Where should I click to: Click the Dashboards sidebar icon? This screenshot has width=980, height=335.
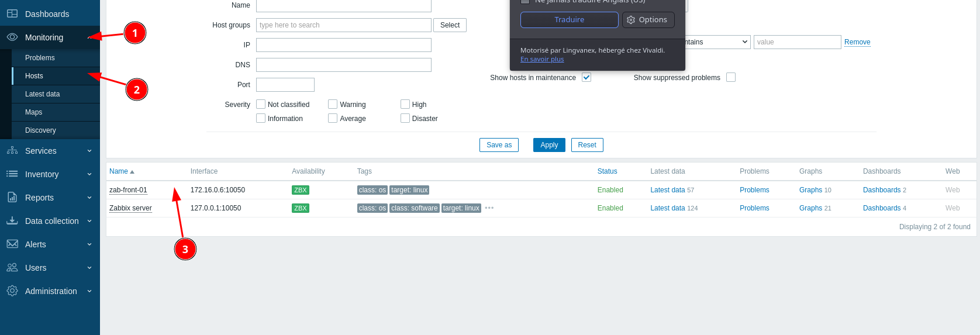(x=12, y=13)
